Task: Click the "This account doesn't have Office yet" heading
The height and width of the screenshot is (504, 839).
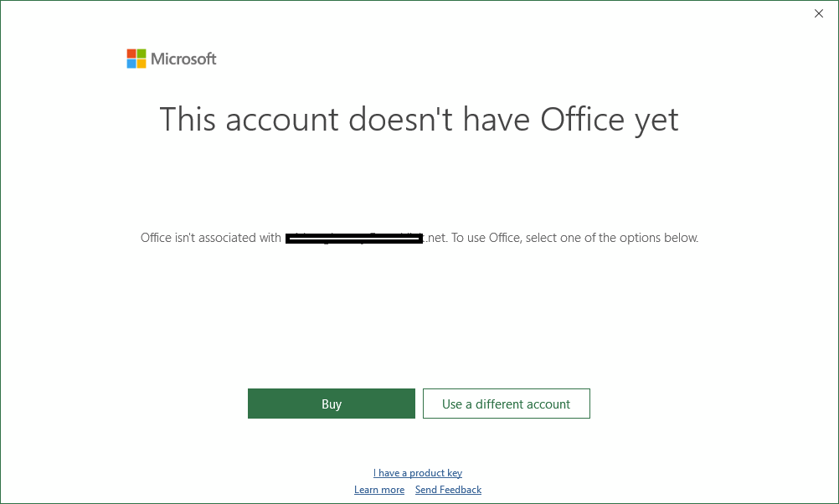Action: [419, 119]
